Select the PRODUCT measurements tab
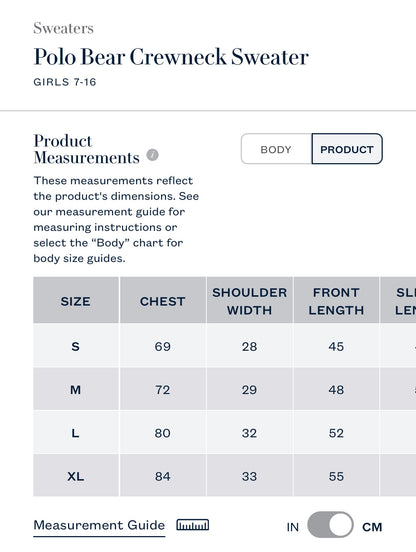This screenshot has width=416, height=552. coord(347,149)
